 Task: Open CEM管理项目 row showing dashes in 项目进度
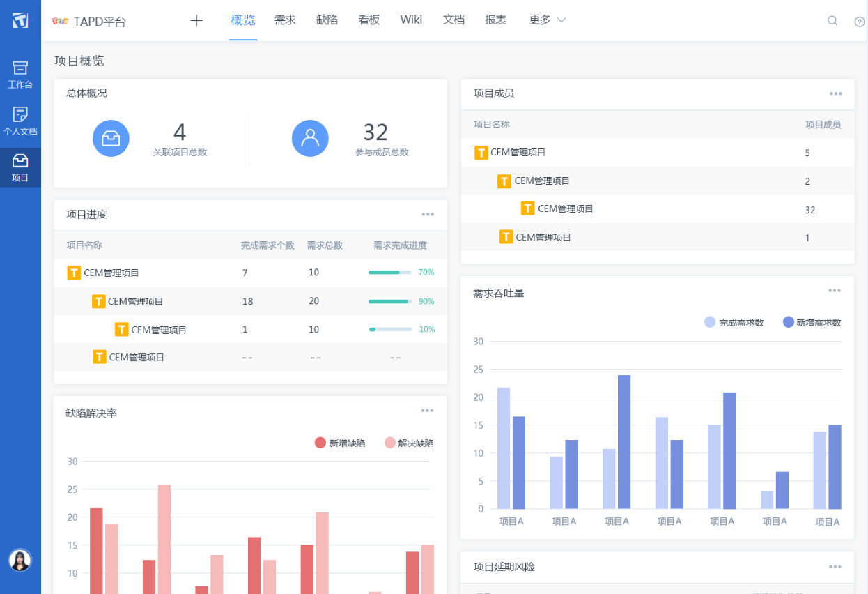[137, 357]
